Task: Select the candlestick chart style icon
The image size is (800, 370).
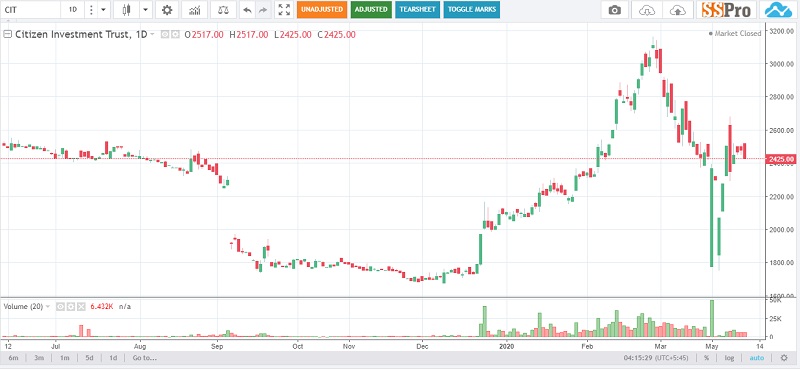Action: 127,10
